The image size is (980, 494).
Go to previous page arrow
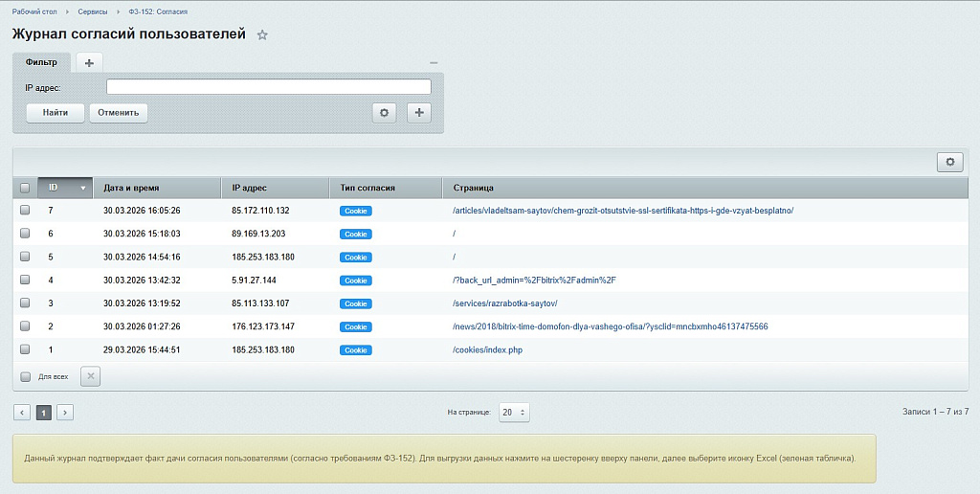coord(22,412)
